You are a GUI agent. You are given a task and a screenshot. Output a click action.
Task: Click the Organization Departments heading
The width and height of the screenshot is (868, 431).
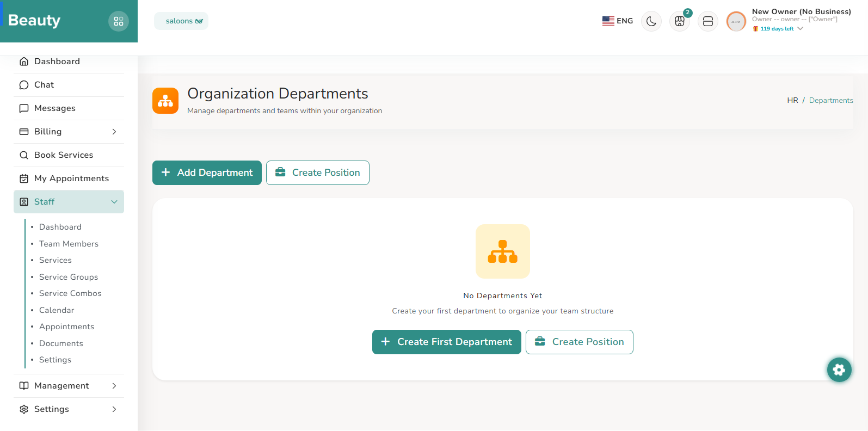coord(278,94)
